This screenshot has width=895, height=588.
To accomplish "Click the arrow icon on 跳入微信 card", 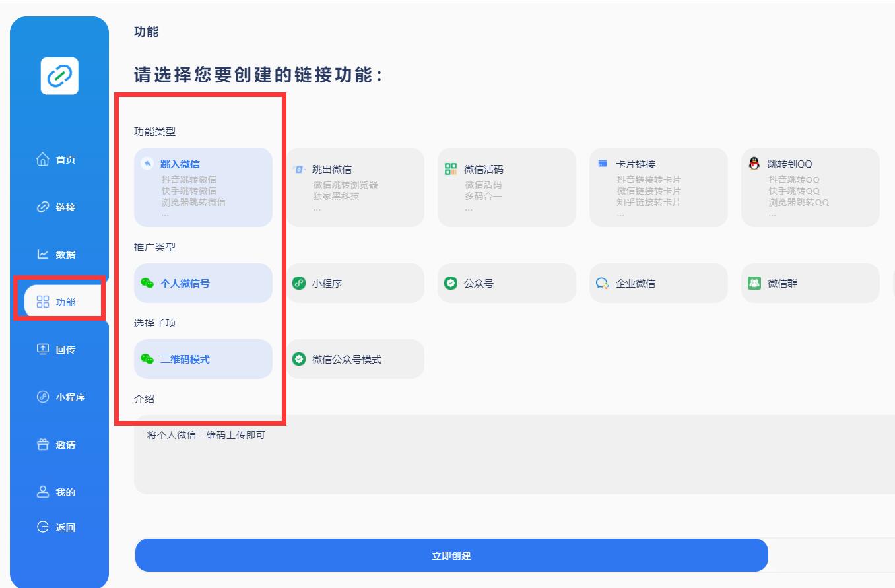I will pyautogui.click(x=148, y=164).
